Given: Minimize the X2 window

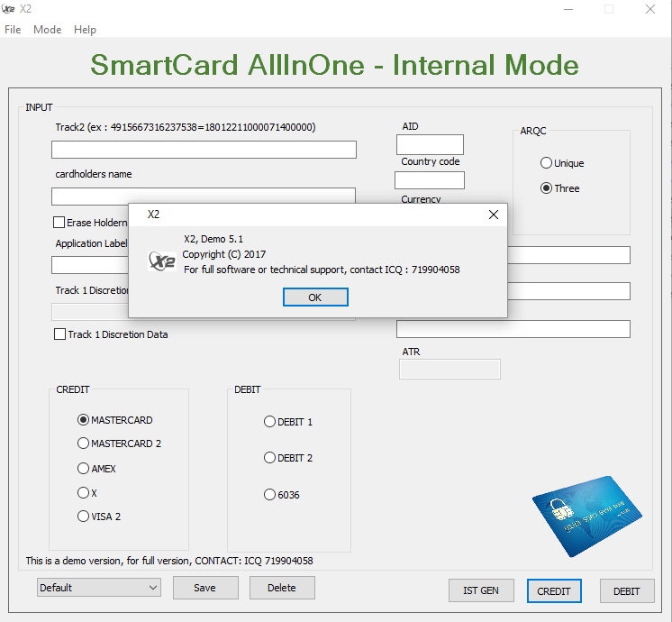Looking at the screenshot, I should (568, 9).
